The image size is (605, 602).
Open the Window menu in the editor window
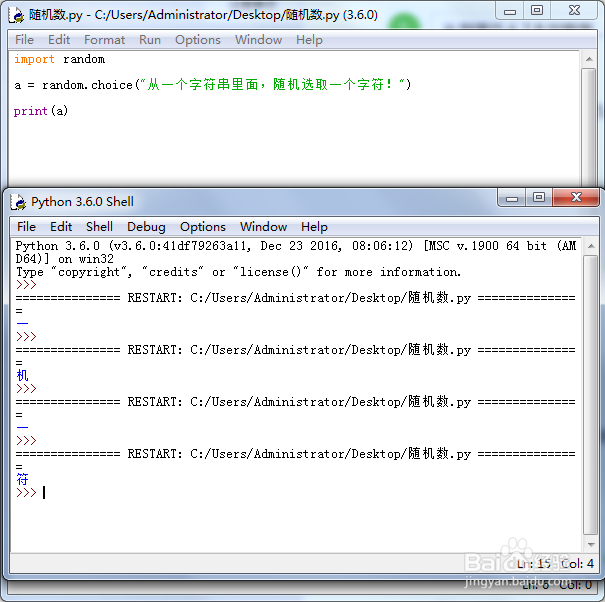coord(258,40)
